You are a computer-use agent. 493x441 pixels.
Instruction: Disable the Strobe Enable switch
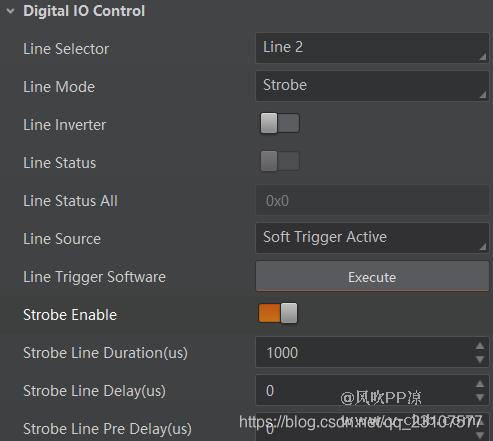(x=278, y=313)
